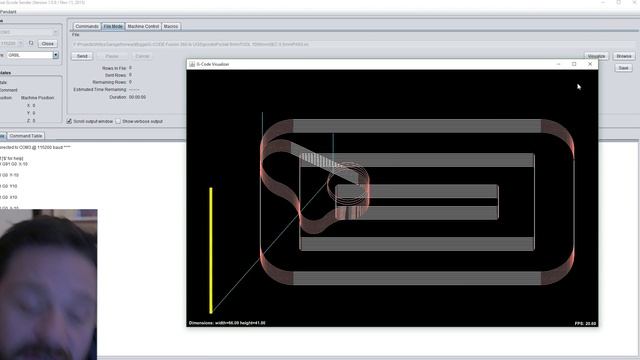Switch to the Commands tab

click(87, 26)
